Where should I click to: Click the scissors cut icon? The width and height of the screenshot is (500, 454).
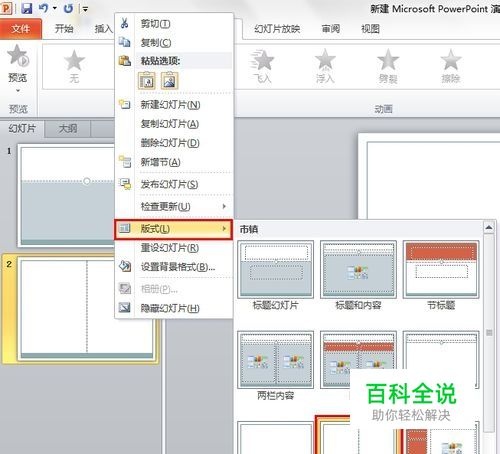pos(124,23)
